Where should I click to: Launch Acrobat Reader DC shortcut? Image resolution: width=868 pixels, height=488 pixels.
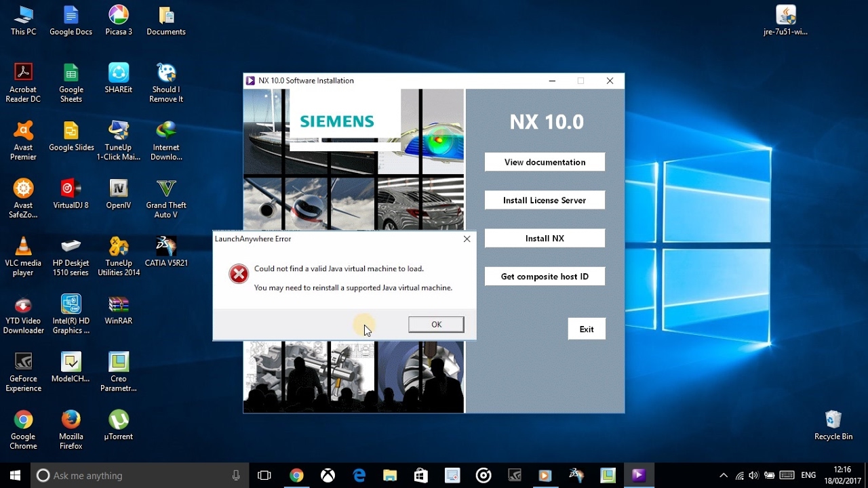point(23,83)
